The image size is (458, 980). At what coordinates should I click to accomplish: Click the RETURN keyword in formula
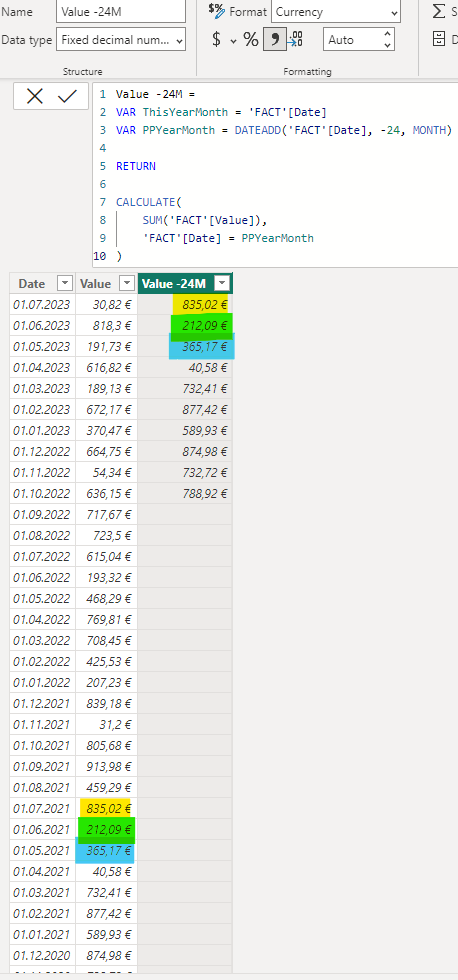[x=136, y=166]
